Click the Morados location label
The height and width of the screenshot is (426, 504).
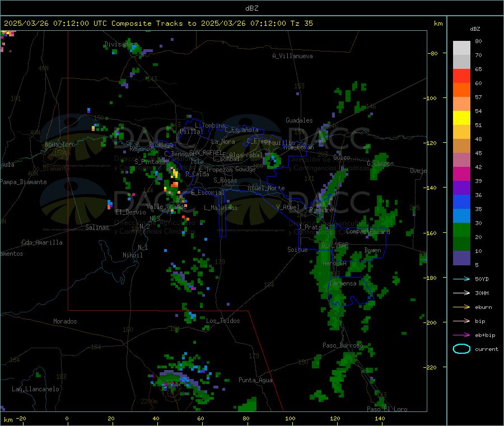pos(65,321)
